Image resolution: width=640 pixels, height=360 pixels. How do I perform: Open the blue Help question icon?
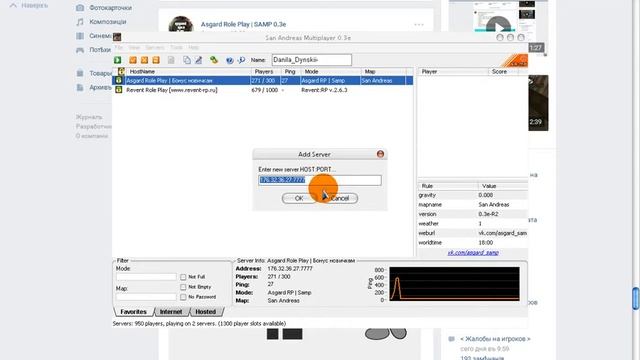tap(230, 60)
